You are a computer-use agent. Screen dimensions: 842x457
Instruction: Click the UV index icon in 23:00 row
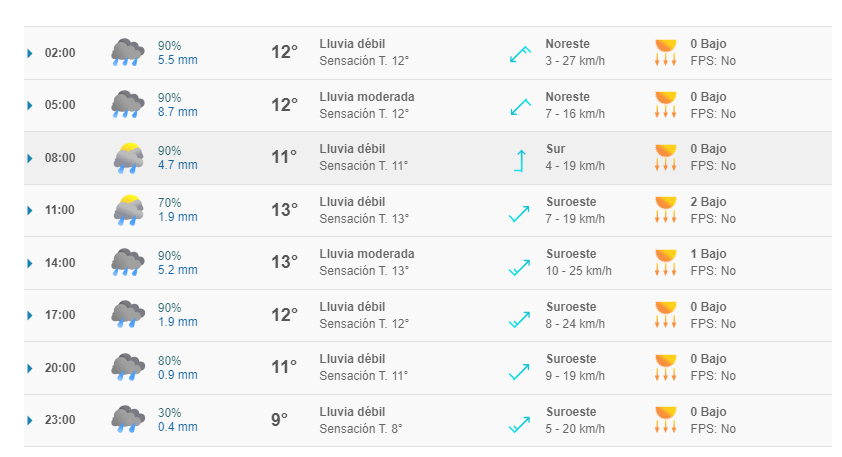tap(666, 420)
